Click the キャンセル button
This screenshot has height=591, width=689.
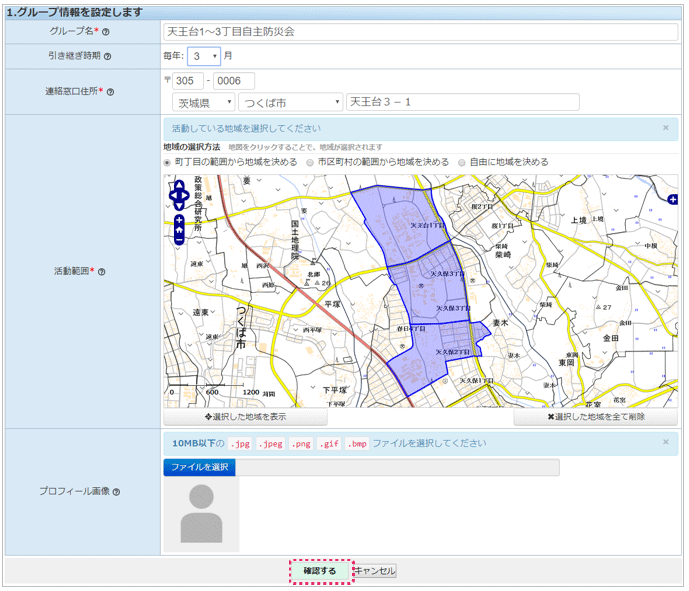(x=375, y=571)
